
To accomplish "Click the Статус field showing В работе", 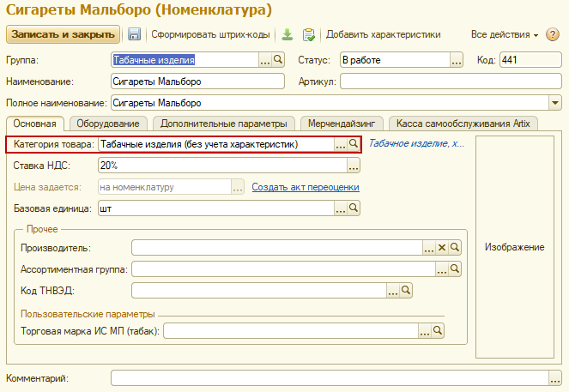I will (395, 59).
